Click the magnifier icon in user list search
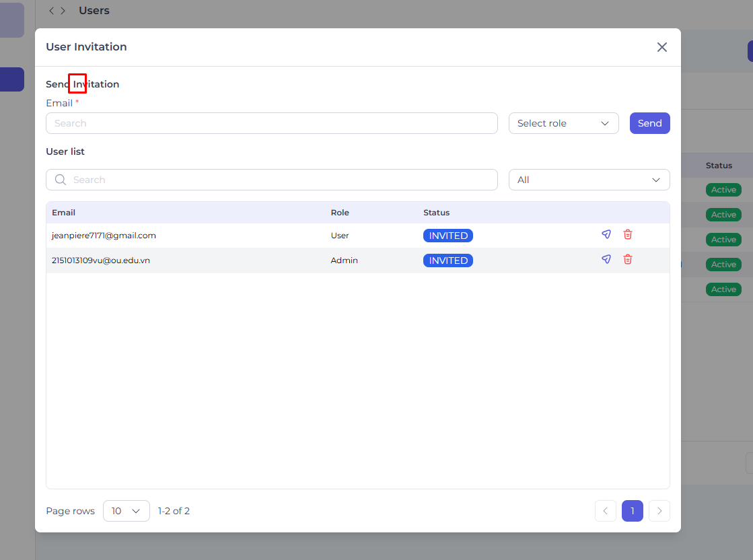This screenshot has height=560, width=753. click(x=61, y=180)
